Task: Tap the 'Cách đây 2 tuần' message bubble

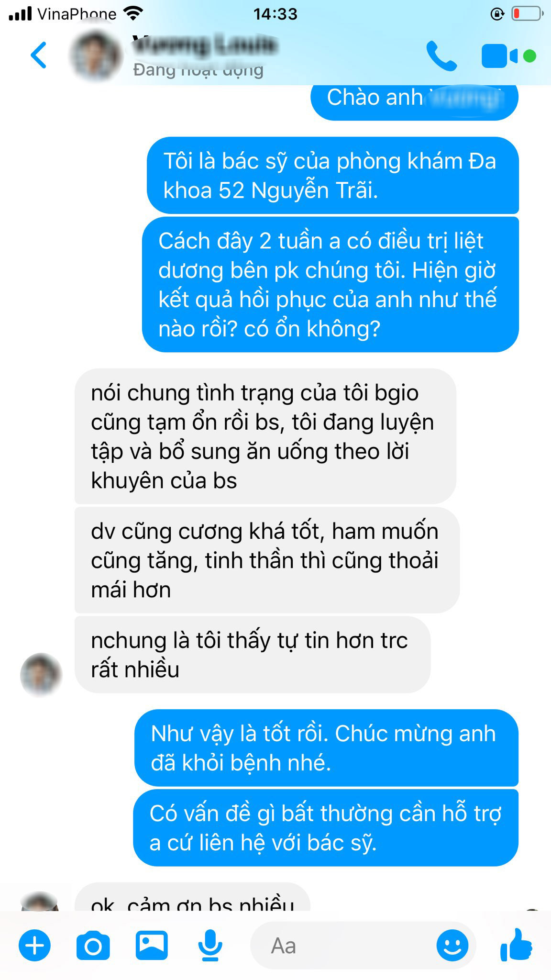Action: pos(331,285)
